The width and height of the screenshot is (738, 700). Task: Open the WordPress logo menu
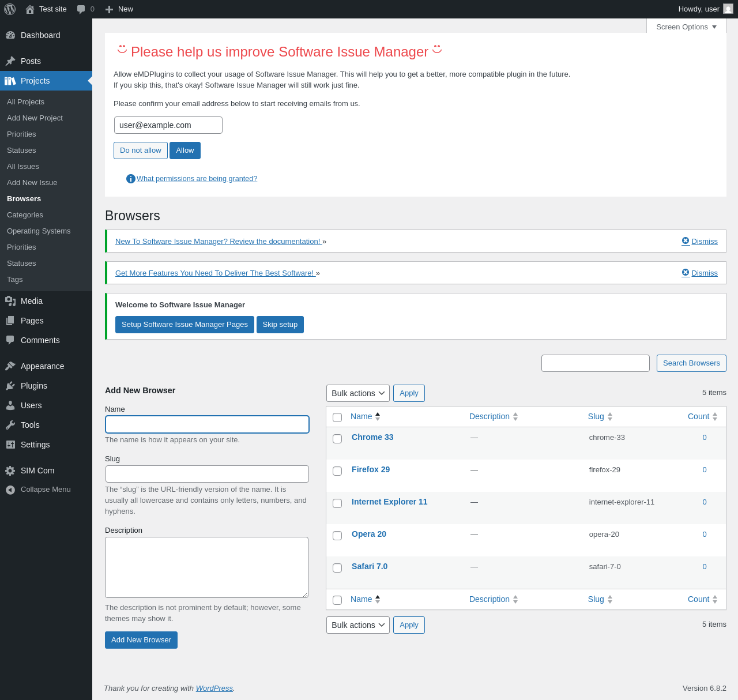(x=10, y=9)
